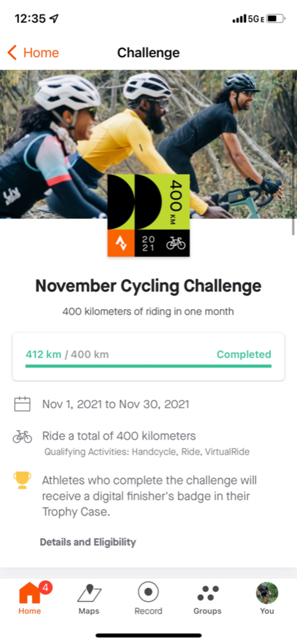Tap the profile avatar above You
This screenshot has height=644, width=297.
[x=267, y=593]
